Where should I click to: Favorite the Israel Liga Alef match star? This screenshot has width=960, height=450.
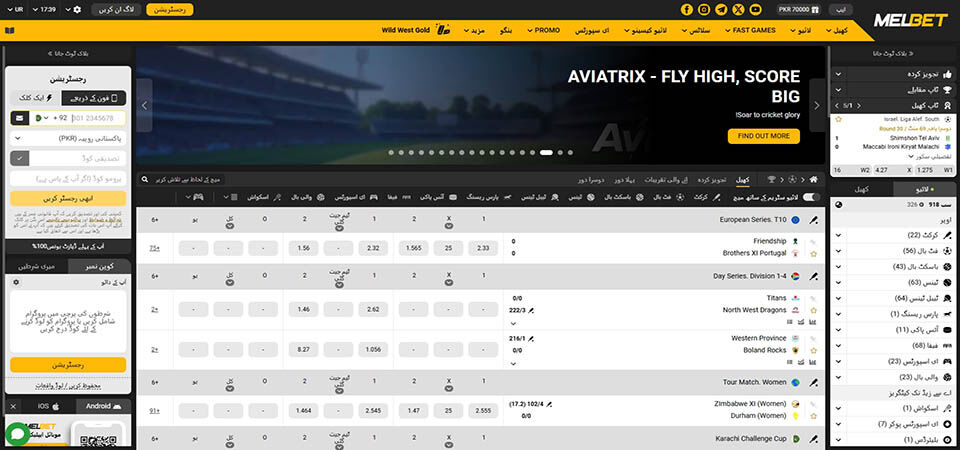click(x=838, y=119)
